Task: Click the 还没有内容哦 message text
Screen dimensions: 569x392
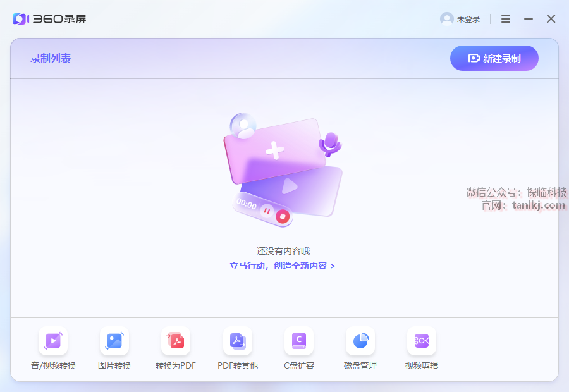Action: click(x=283, y=251)
